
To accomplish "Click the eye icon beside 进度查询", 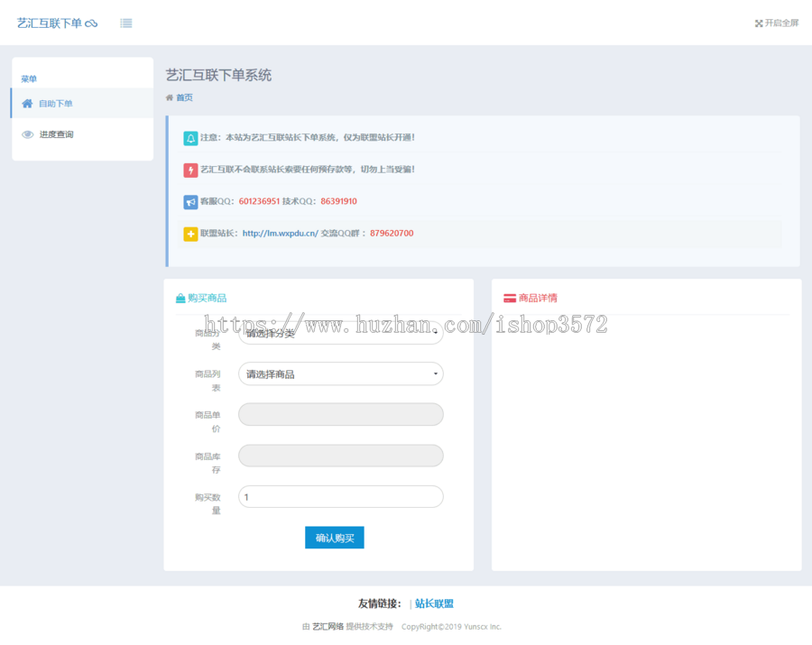I will [x=26, y=134].
